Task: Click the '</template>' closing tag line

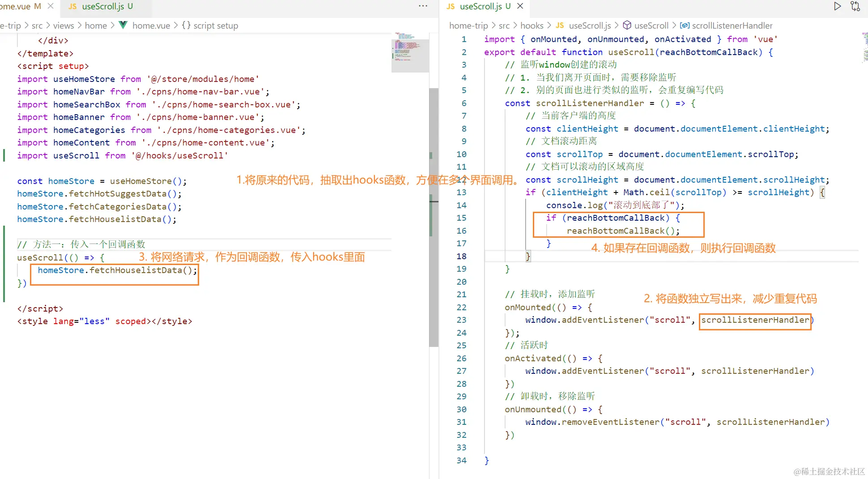Action: click(45, 53)
